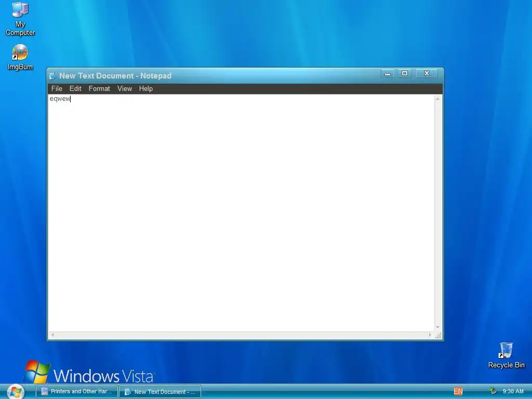Open the File menu in Notepad
The height and width of the screenshot is (399, 532).
(57, 88)
